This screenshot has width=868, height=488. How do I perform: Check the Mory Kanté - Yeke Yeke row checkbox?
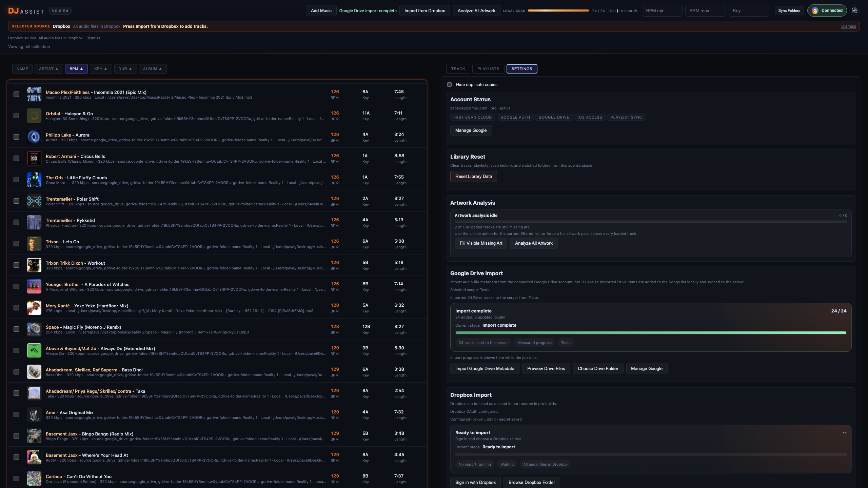pos(16,308)
